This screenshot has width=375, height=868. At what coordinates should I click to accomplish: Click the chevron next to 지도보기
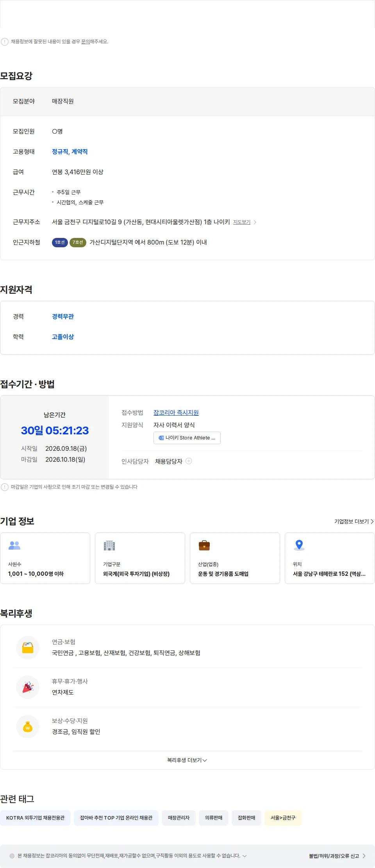(x=255, y=222)
